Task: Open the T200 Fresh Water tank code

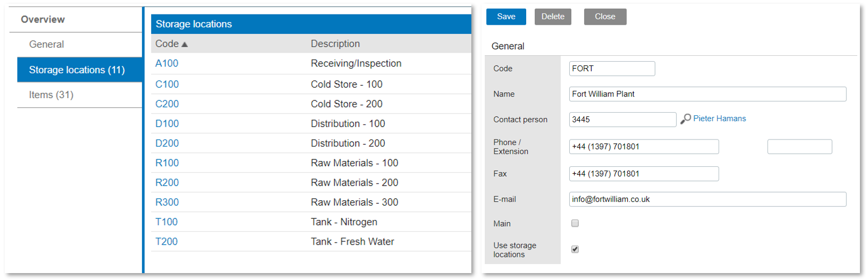Action: pos(167,241)
